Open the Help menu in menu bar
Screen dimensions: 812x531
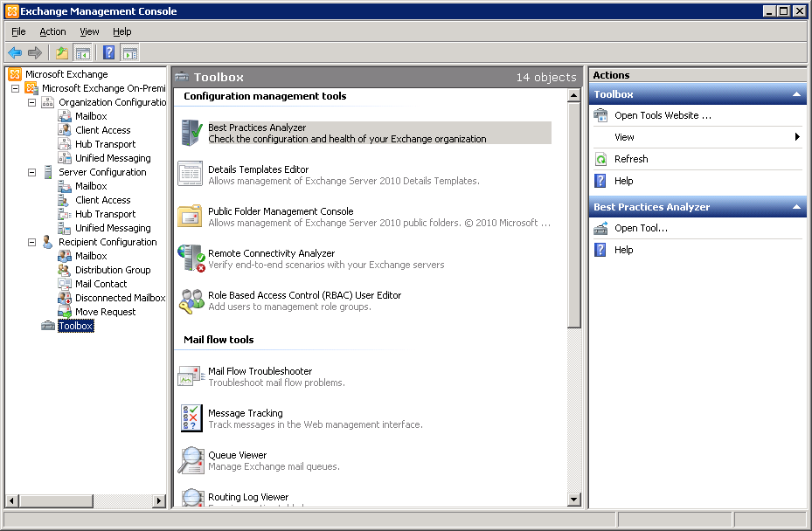click(x=121, y=31)
